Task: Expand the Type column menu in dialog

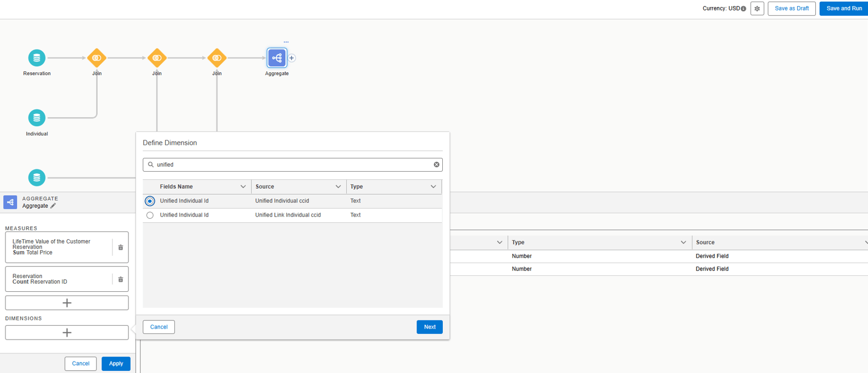Action: coord(433,187)
